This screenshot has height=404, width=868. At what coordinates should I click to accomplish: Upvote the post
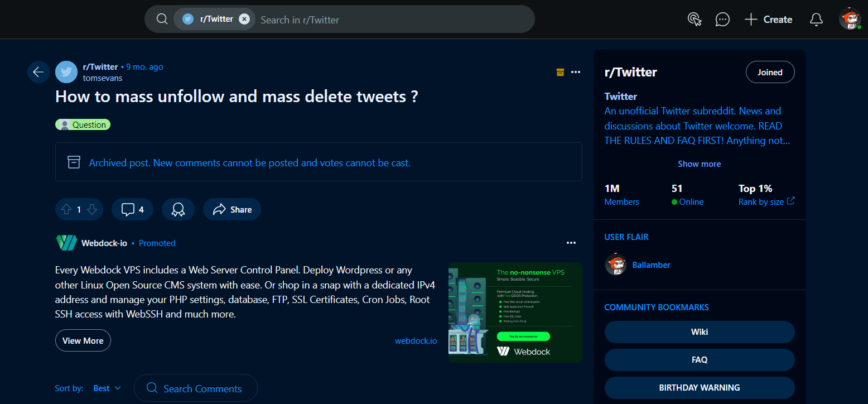coord(66,209)
